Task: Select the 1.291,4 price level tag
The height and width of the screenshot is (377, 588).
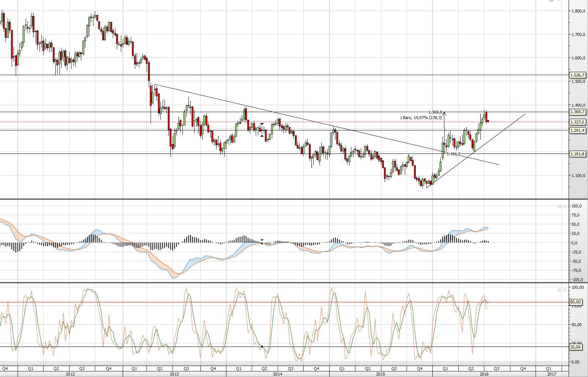Action: pyautogui.click(x=578, y=130)
